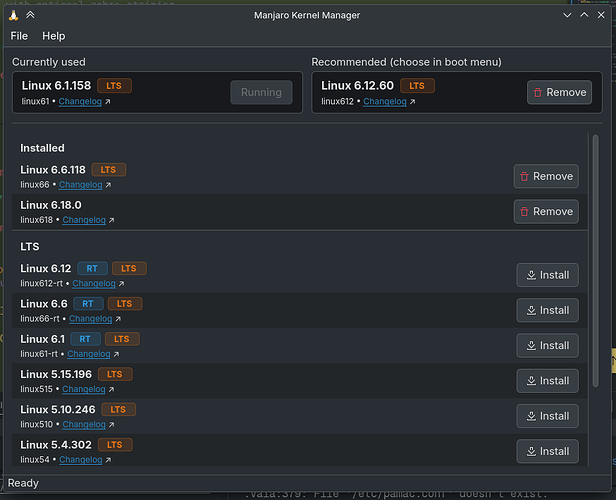This screenshot has width=616, height=500.
Task: Install the Linux 5.15.196 kernel
Action: 547,380
